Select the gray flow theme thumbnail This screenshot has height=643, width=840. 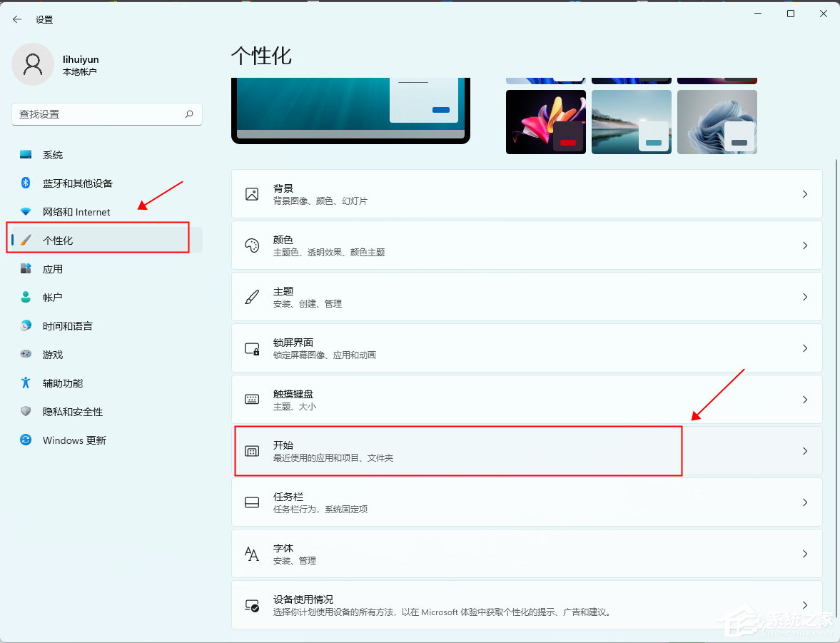tap(717, 121)
